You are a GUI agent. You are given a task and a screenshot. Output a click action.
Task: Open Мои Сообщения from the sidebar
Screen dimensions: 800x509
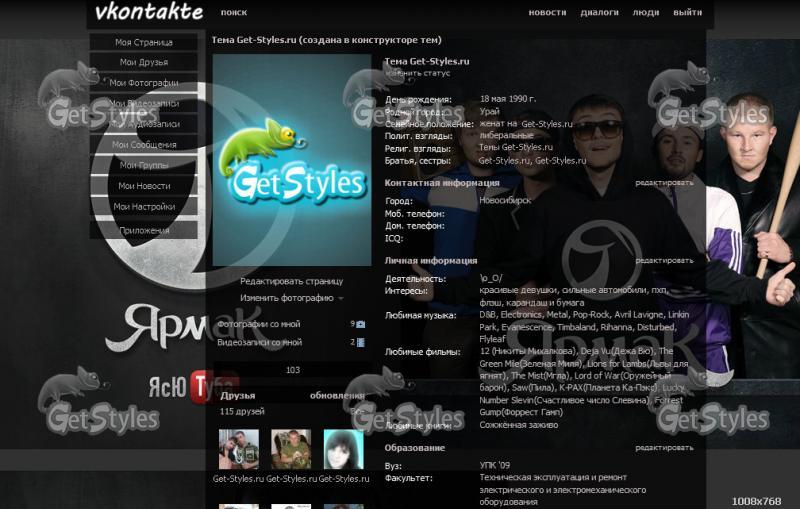[144, 144]
